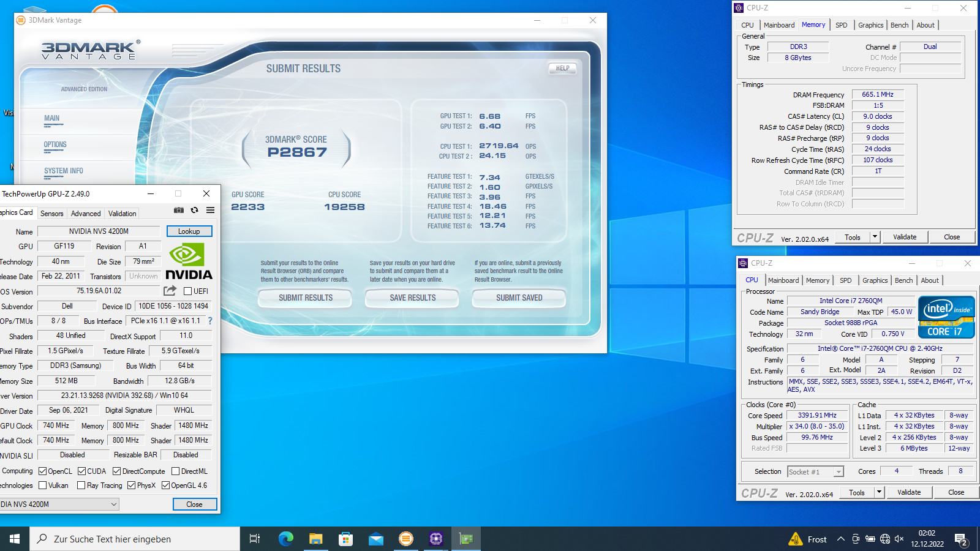980x551 pixels.
Task: Toggle the Vulkan checkbox
Action: click(42, 485)
